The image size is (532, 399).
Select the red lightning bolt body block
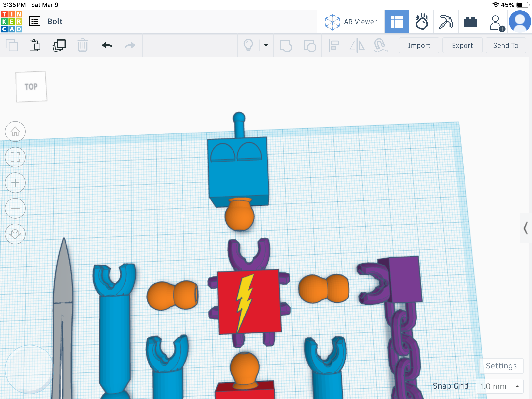point(249,302)
